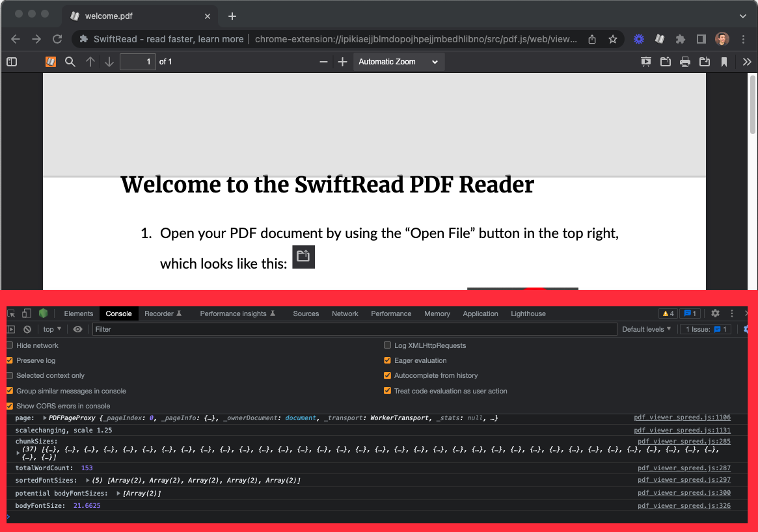Activate the DevTools inspect element picker
The image size is (758, 532).
click(x=11, y=313)
